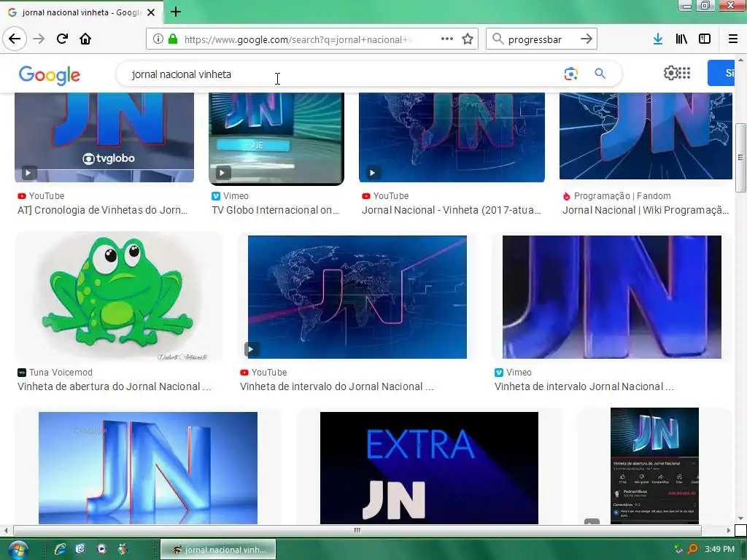The height and width of the screenshot is (560, 747).
Task: Run search with the progressbar go arrow
Action: [x=587, y=39]
